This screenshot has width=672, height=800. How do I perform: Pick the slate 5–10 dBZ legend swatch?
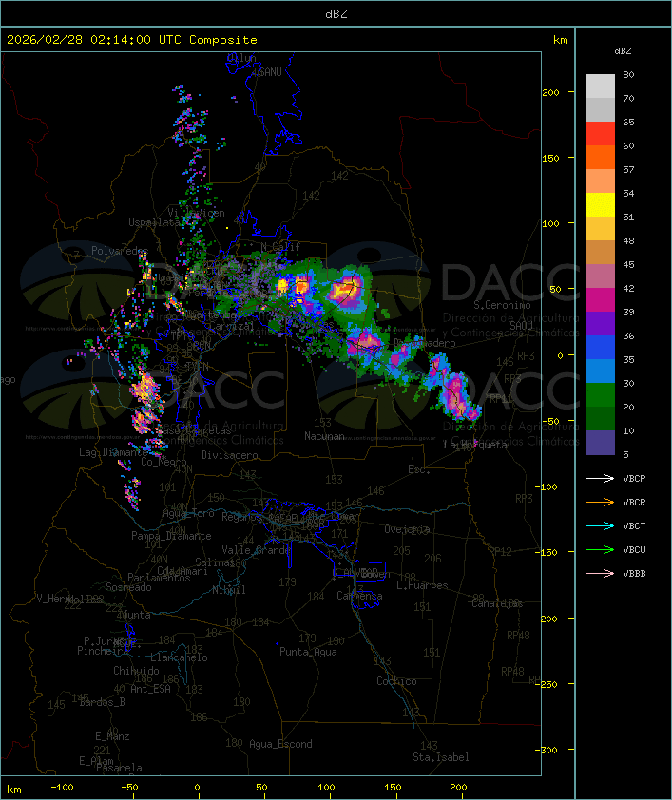(x=600, y=443)
